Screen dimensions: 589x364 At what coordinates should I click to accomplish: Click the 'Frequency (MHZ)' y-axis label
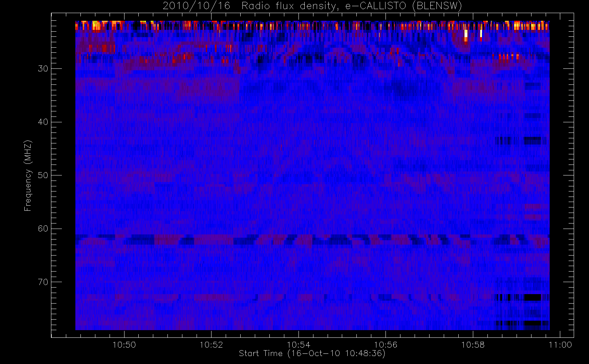coord(28,175)
